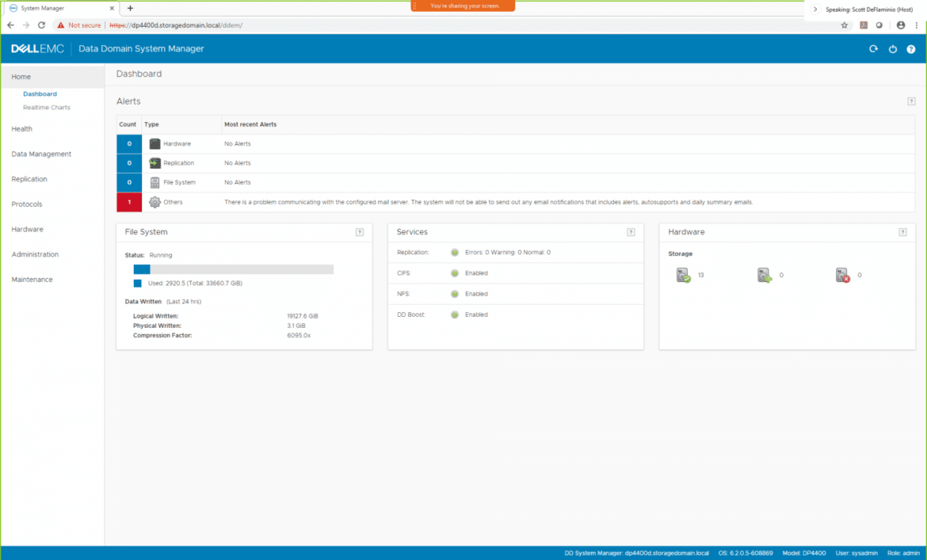927x560 pixels.
Task: Click the Alerts panel help icon
Action: tap(911, 101)
